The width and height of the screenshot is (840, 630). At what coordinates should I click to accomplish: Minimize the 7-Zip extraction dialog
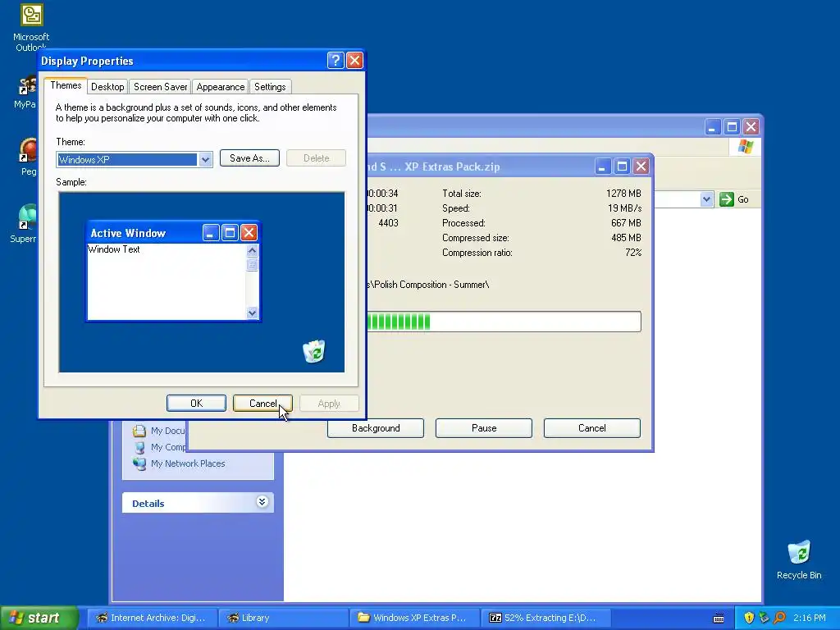[602, 167]
